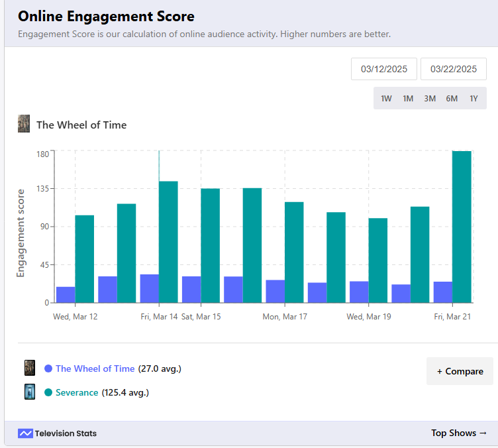Click the Severance bar for Wed, Mar 12
The image size is (498, 448).
point(84,258)
